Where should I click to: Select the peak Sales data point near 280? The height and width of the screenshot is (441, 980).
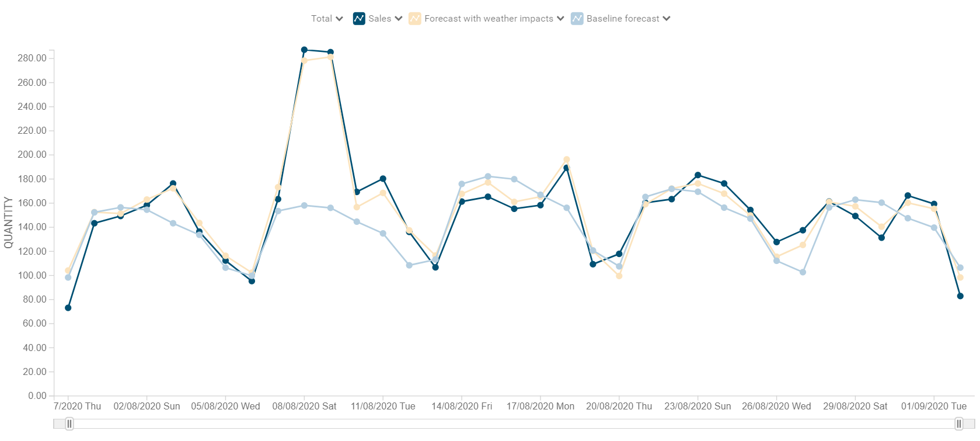(x=304, y=50)
